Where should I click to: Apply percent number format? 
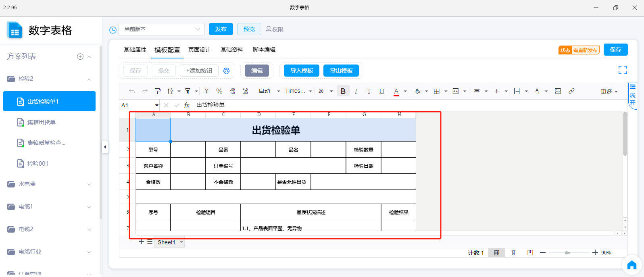219,91
